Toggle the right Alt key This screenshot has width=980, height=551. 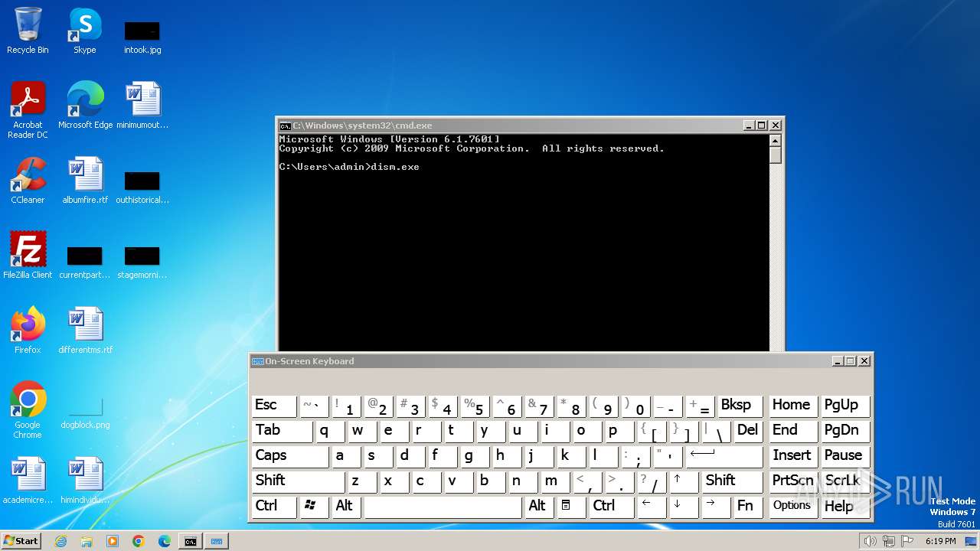538,506
